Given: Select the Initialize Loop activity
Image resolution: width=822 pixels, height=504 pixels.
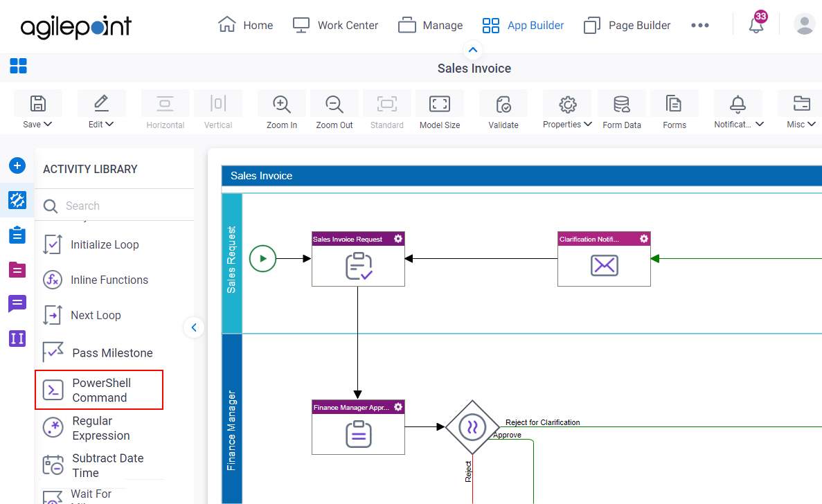Looking at the screenshot, I should pyautogui.click(x=91, y=244).
